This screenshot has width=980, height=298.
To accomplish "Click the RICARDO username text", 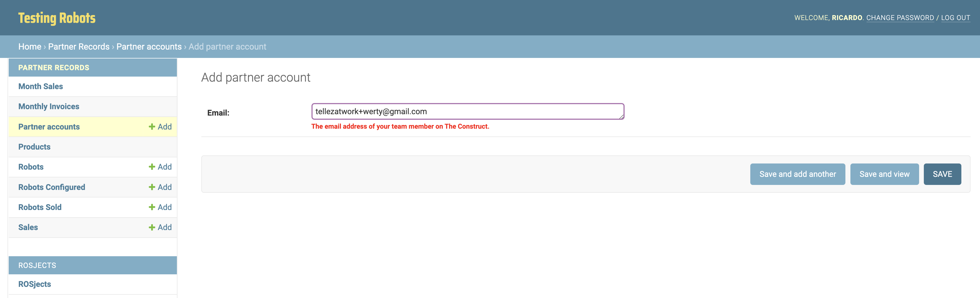I will click(x=847, y=18).
